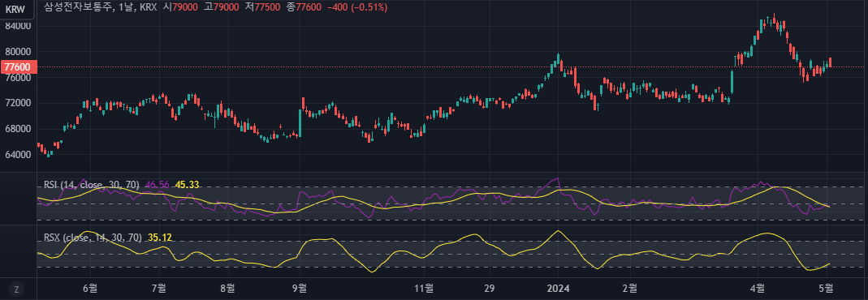
Task: Click the 76000 price axis label
Action: [x=19, y=78]
